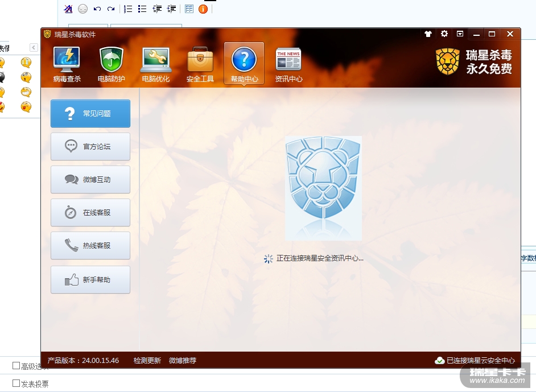Minimize the Rising antivirus window
The image size is (536, 392).
coord(476,34)
